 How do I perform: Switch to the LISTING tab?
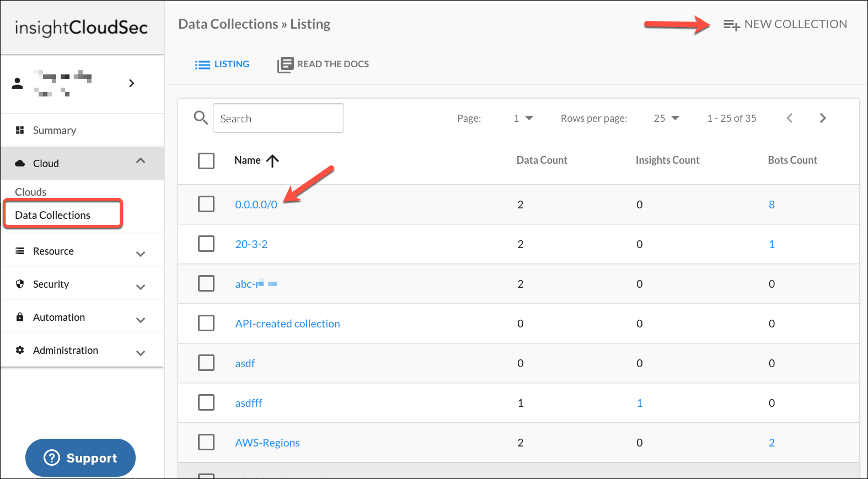point(222,64)
